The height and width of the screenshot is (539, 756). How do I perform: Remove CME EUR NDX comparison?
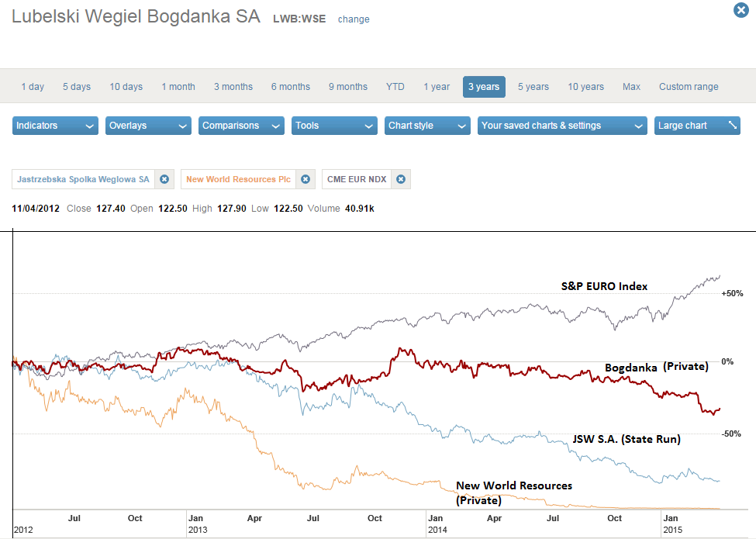401,179
